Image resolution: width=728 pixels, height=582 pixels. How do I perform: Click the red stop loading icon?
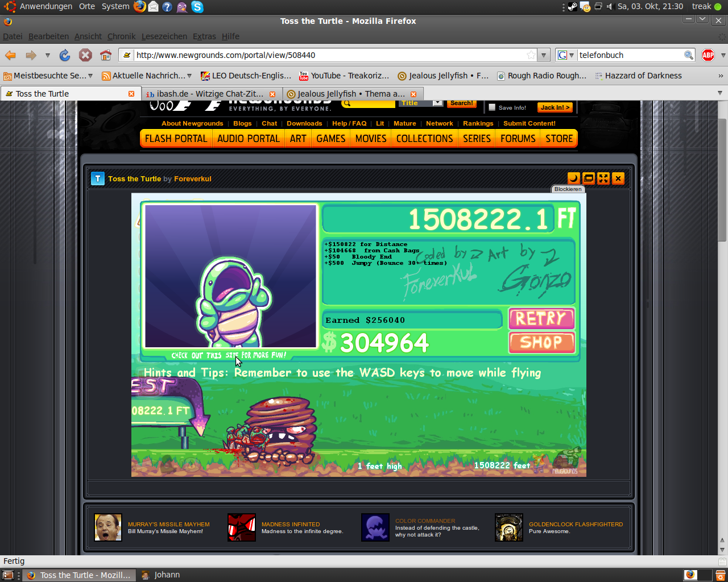click(85, 55)
